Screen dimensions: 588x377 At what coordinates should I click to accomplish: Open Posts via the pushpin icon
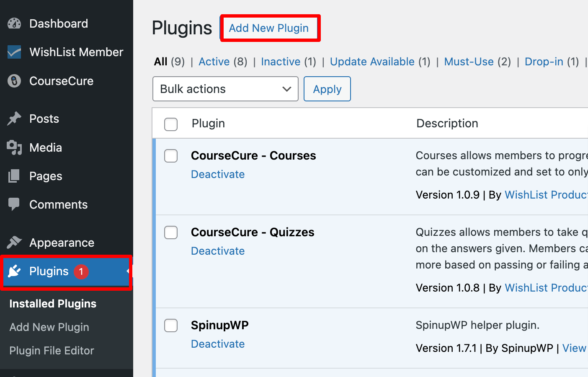tap(14, 119)
